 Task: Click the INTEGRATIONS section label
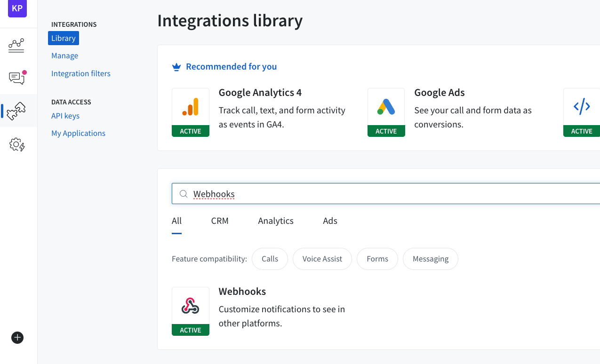(x=74, y=24)
